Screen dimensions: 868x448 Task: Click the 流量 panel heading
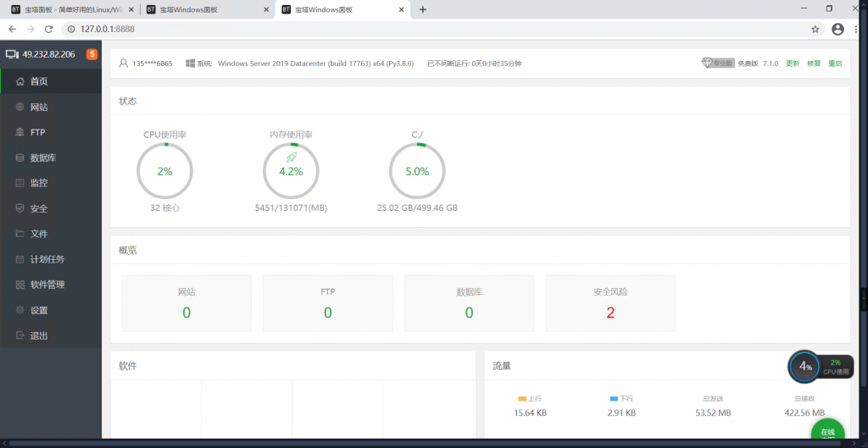pyautogui.click(x=502, y=366)
